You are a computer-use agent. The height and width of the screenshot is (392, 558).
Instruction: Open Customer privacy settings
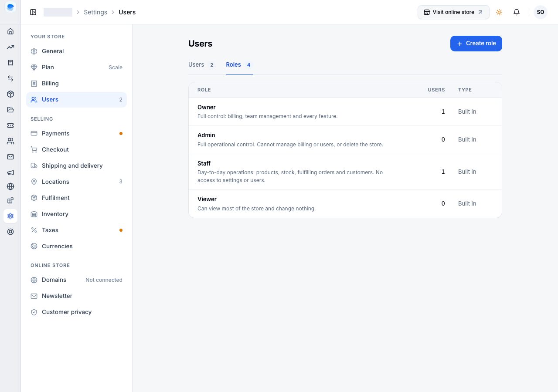[77, 312]
